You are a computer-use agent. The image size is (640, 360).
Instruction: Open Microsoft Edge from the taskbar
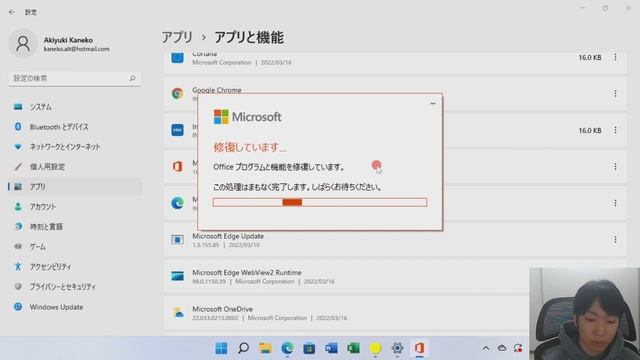coord(287,348)
